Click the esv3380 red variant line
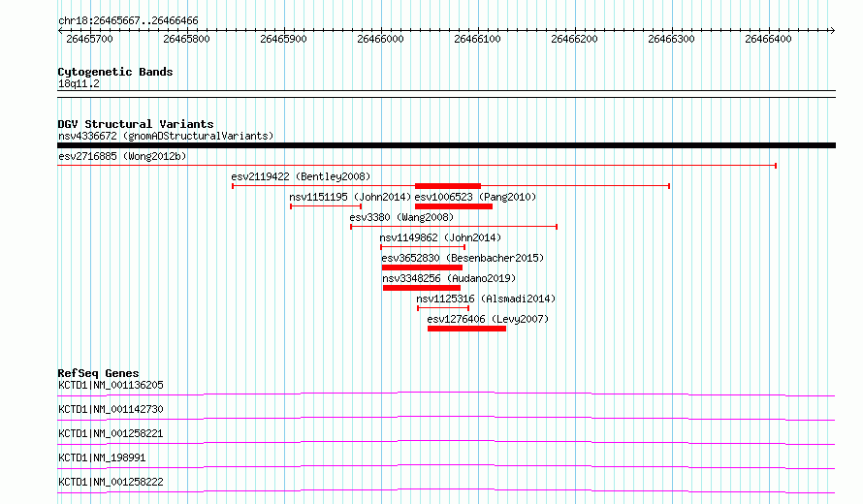 (x=454, y=227)
